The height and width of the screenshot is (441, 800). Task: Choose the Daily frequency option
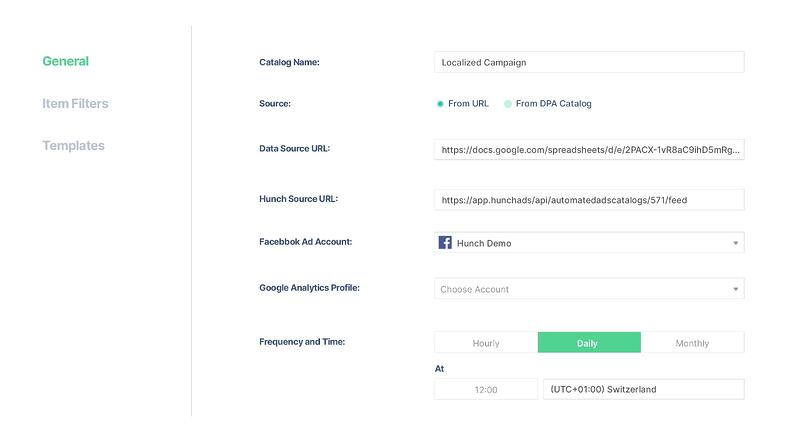coord(588,343)
